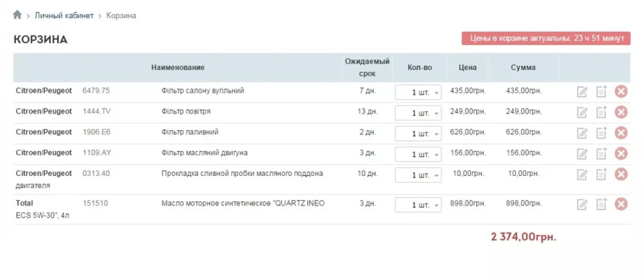This screenshot has width=644, height=280.
Task: Click the red price validity notice banner
Action: (x=545, y=39)
